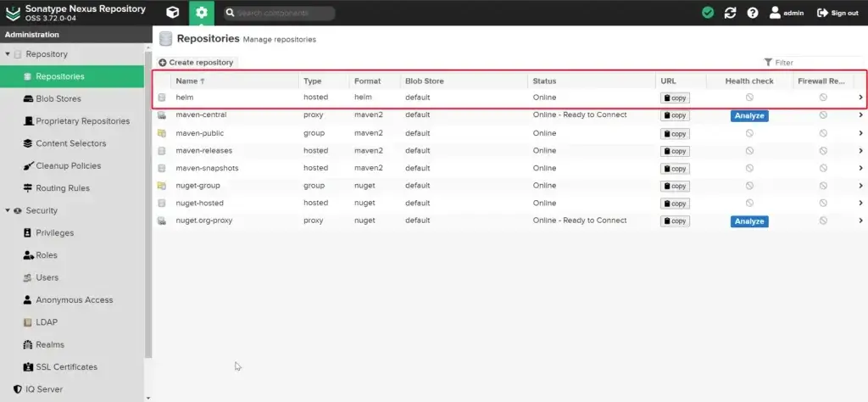Open nuget-group row details chevron
The height and width of the screenshot is (402, 868).
click(x=861, y=186)
